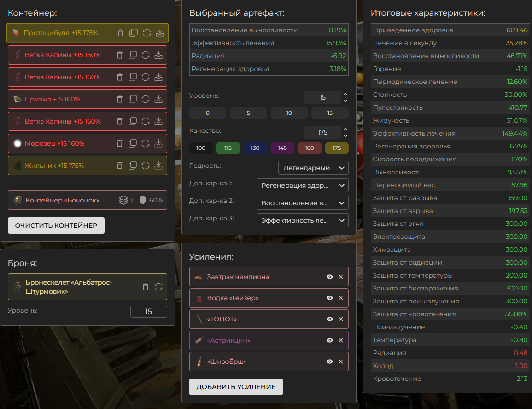Open the Доп. хар-ка 3 dropdown
The height and width of the screenshot is (409, 532).
click(x=302, y=220)
